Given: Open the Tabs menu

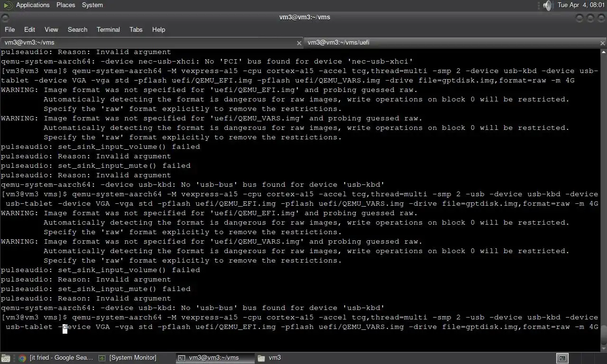Looking at the screenshot, I should 136,29.
